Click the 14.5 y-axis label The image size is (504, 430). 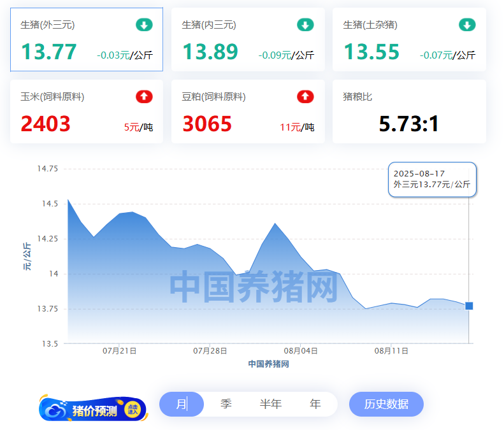[x=50, y=204]
